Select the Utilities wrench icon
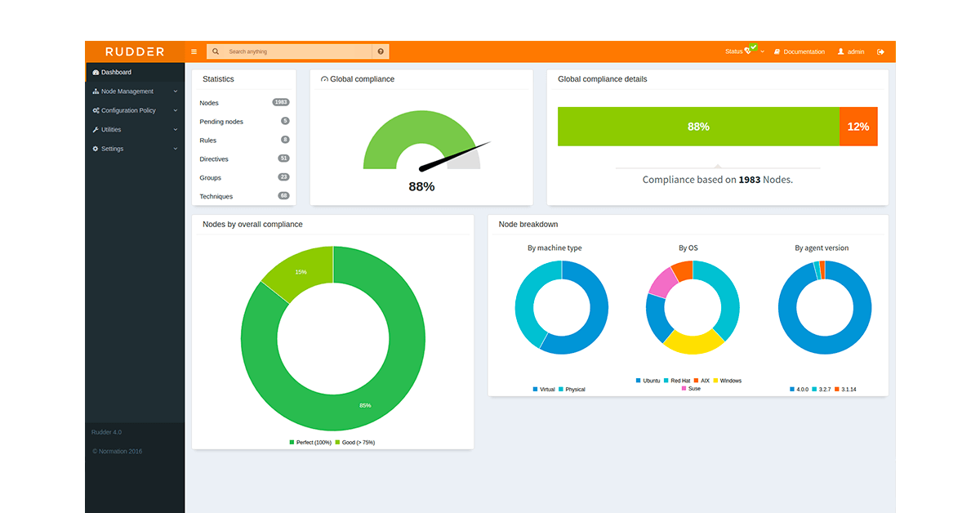Screen dimensions: 980x513 pyautogui.click(x=95, y=129)
